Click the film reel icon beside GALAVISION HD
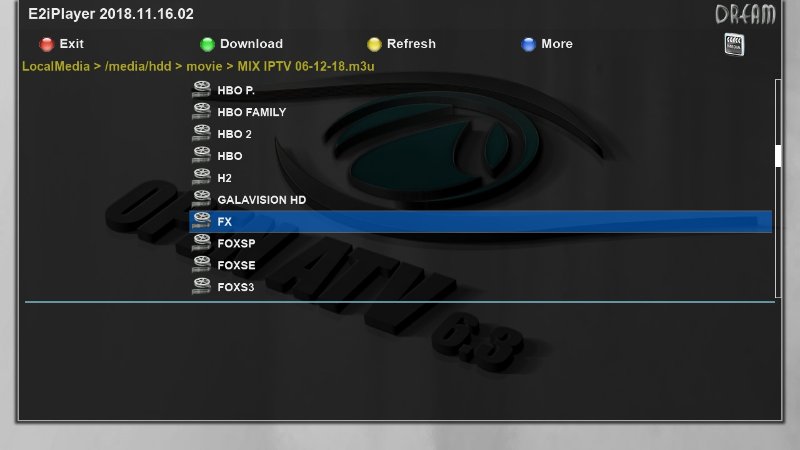 tap(200, 200)
